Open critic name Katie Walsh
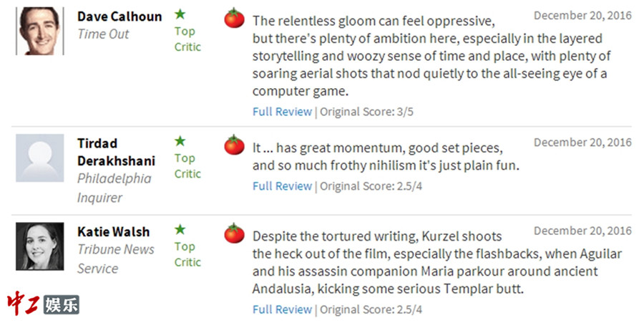This screenshot has height=323, width=644. [113, 232]
